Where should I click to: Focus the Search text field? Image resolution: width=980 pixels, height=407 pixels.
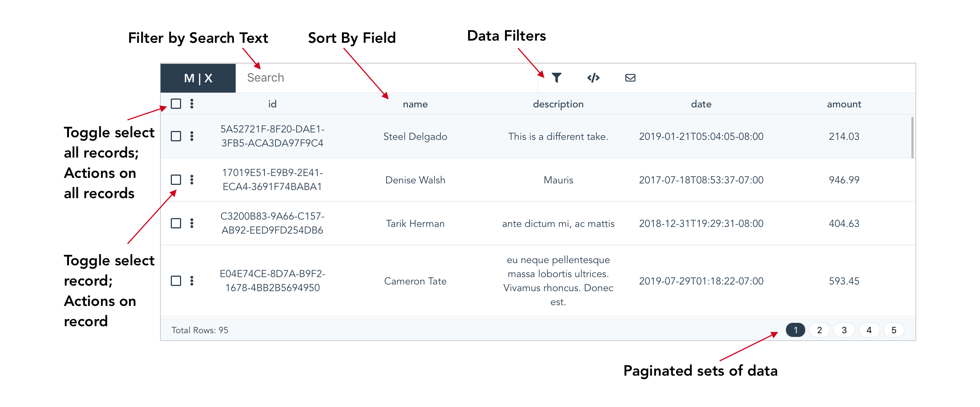coord(386,77)
